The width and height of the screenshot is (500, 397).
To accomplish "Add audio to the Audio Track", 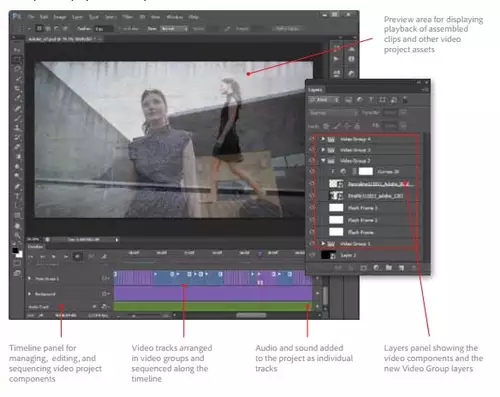I will point(105,306).
